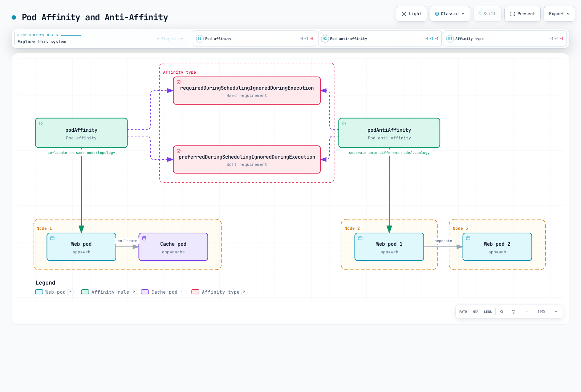Open the Classic style dropdown
Viewport: 581px width, 392px height.
point(450,14)
